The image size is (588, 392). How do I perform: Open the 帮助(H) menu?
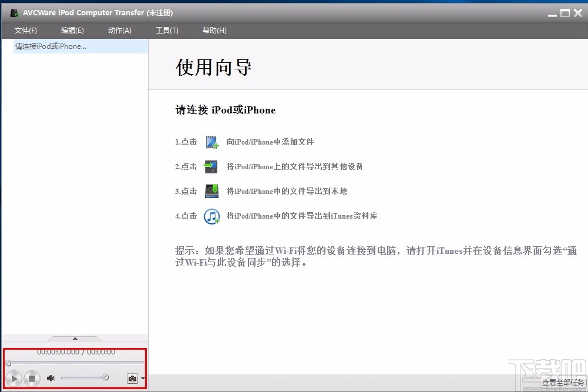pos(214,30)
